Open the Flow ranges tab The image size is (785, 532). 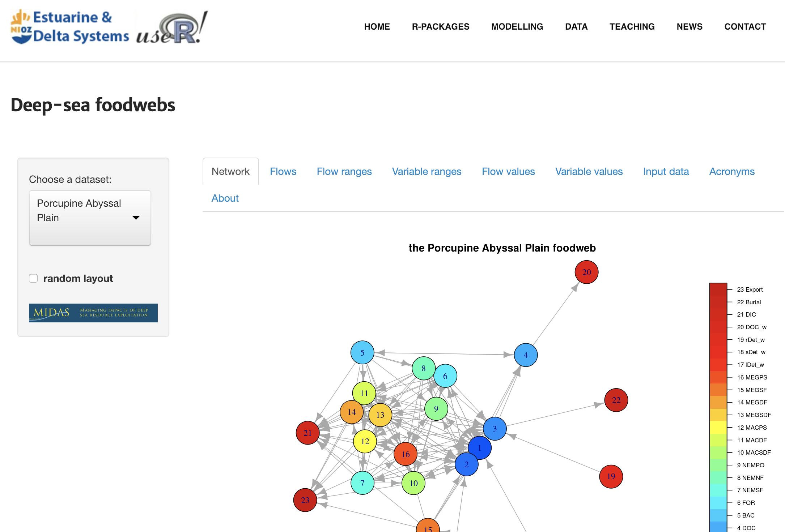(343, 172)
